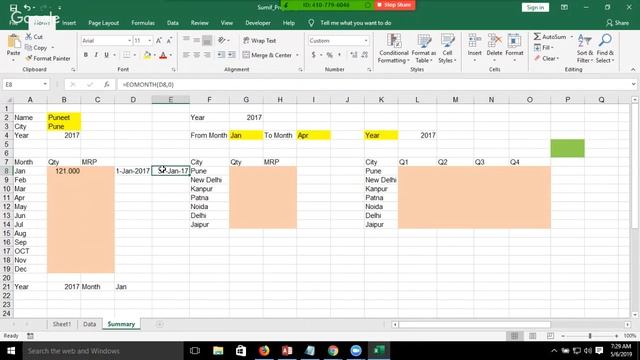Increase font size with large A icon

click(x=159, y=40)
